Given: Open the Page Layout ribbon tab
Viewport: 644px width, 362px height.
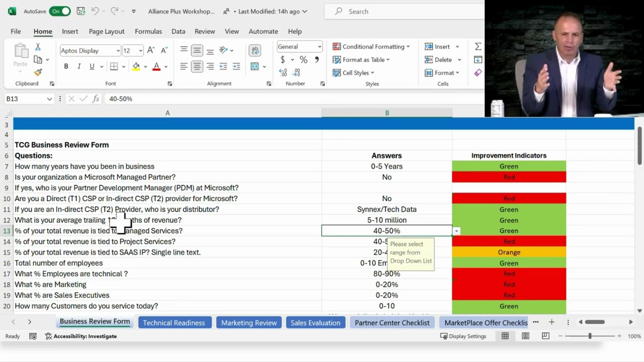Looking at the screenshot, I should 107,31.
